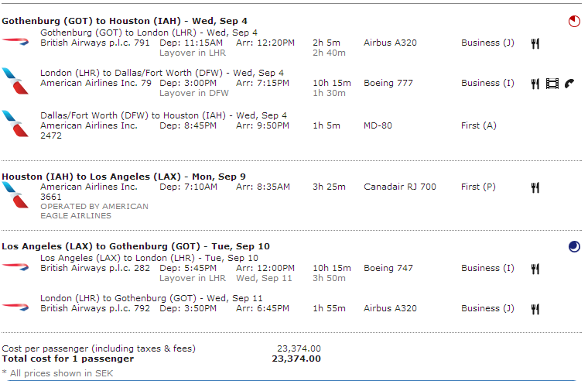Viewport: 588px width, 381px height.
Task: Click the meal icon on the Airbus A320 Gothenburg–London row
Action: point(535,43)
